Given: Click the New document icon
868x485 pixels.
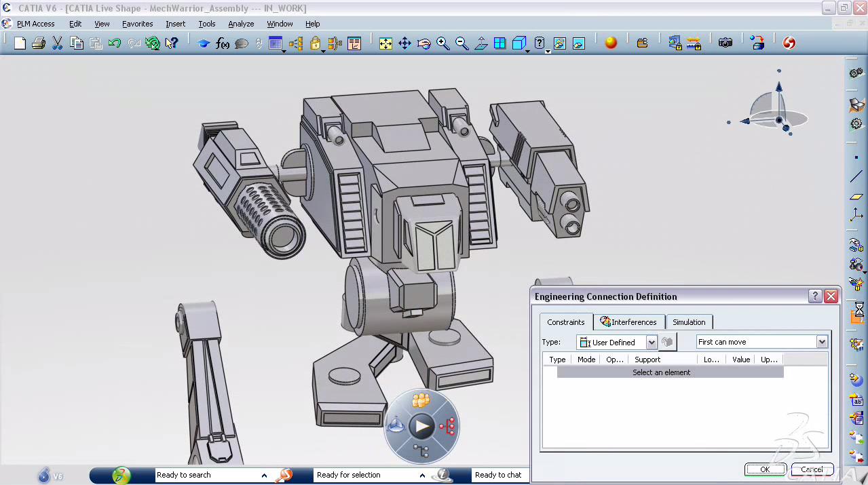Looking at the screenshot, I should point(20,43).
